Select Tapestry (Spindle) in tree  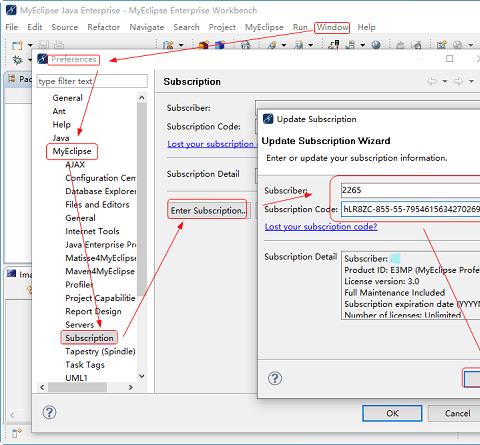(100, 351)
